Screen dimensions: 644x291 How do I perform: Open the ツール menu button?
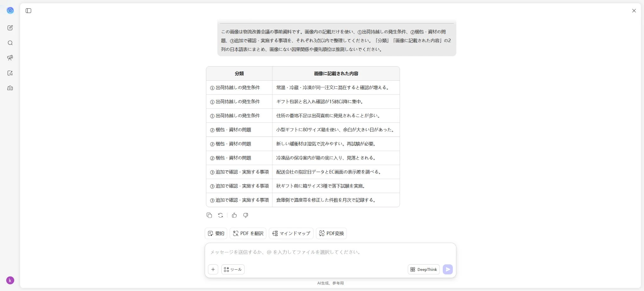click(x=233, y=269)
